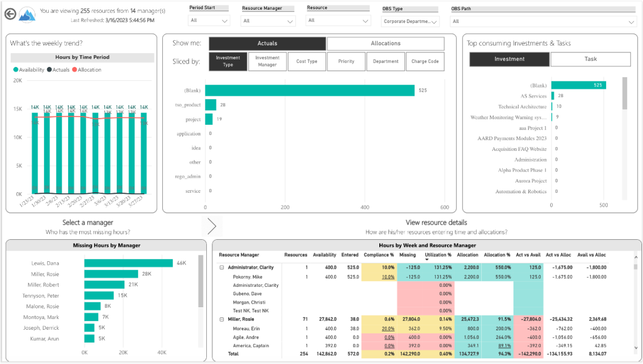Select the Investment Manager slicer tab
The height and width of the screenshot is (364, 643).
click(267, 61)
